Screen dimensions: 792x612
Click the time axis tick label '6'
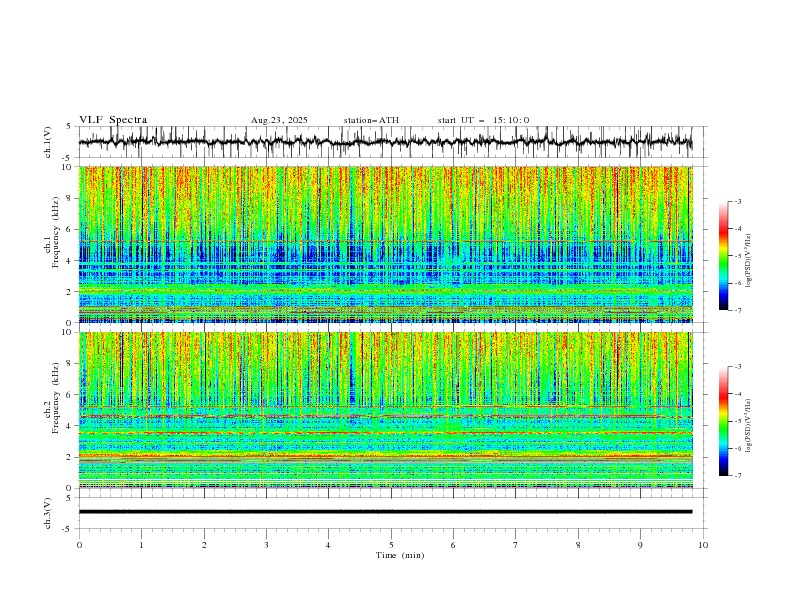[453, 545]
